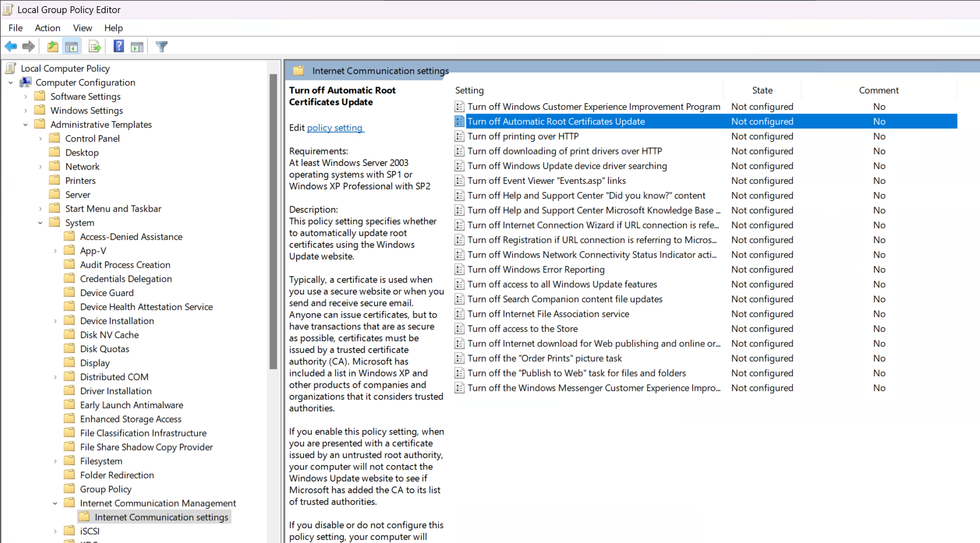Click the Filter funnel toolbar icon
The image size is (980, 543).
click(x=162, y=47)
